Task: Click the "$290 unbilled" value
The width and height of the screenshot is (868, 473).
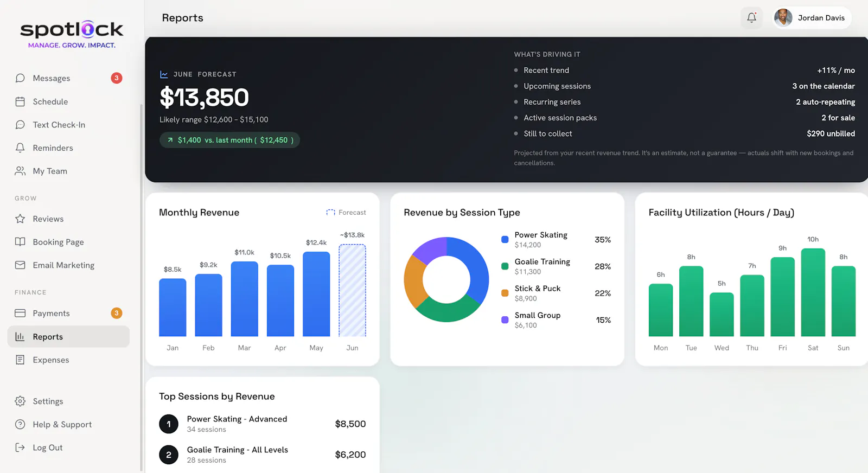Action: click(x=831, y=133)
